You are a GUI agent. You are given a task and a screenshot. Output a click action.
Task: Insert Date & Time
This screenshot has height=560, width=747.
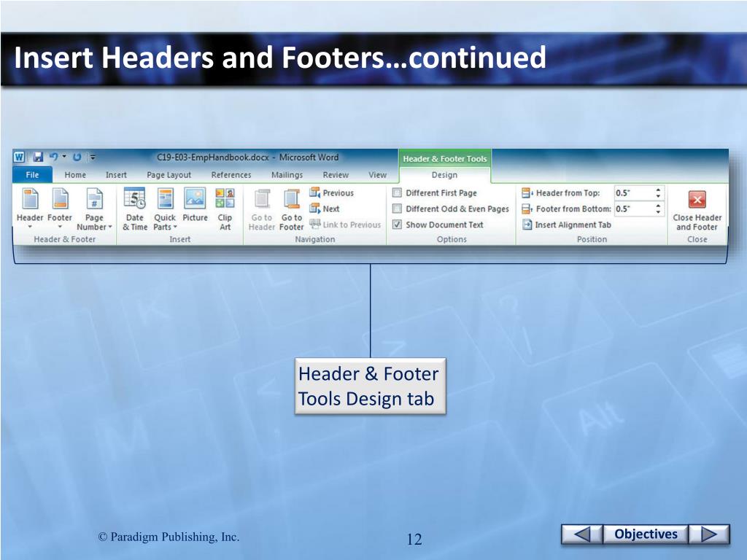(135, 209)
